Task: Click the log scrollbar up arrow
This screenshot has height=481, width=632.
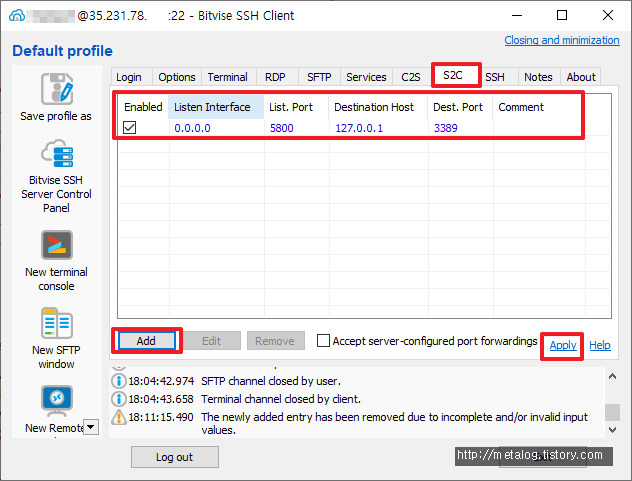Action: pyautogui.click(x=612, y=377)
